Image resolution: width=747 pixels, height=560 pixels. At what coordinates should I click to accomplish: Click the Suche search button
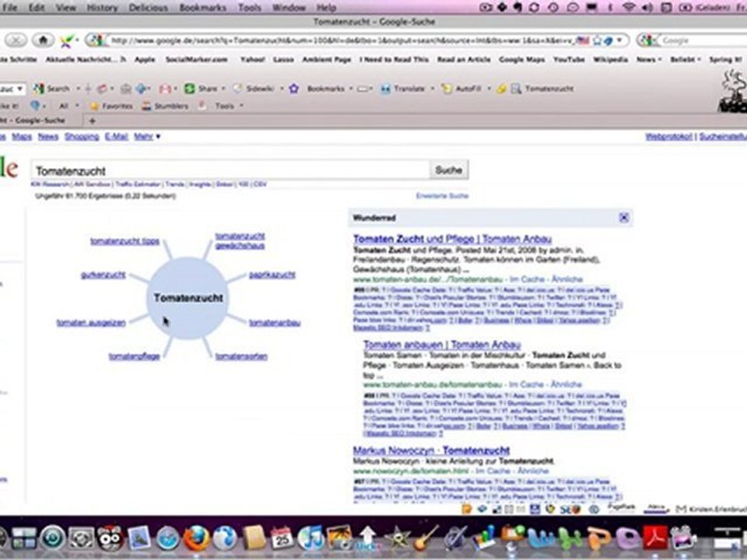click(x=449, y=170)
